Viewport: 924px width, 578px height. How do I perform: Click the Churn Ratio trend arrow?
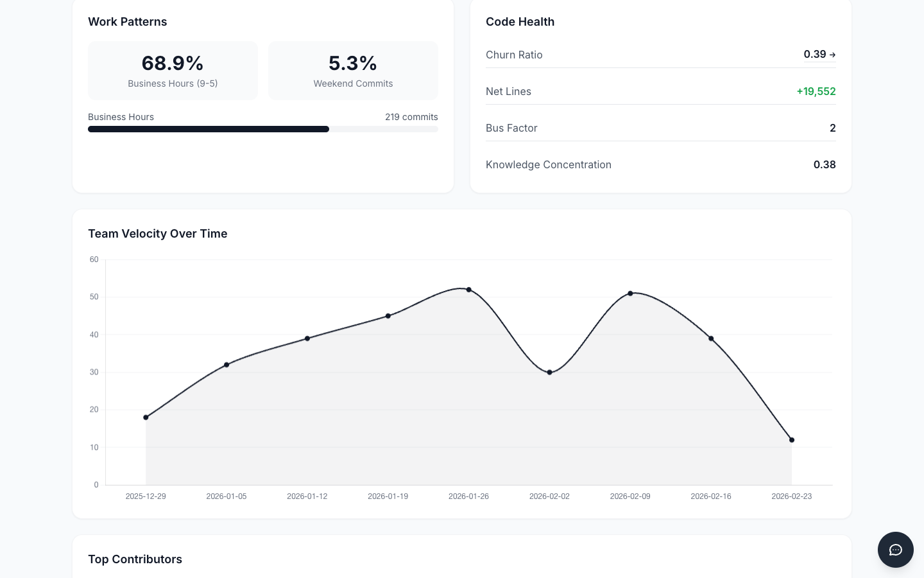tap(832, 55)
